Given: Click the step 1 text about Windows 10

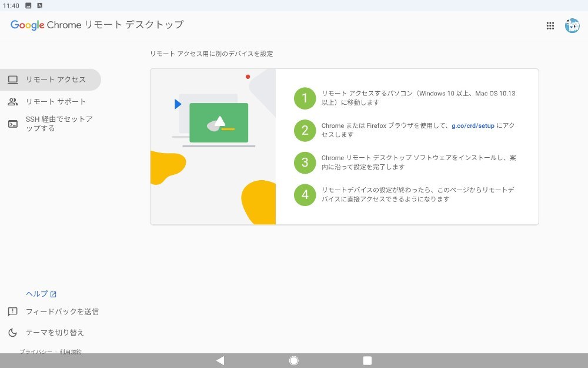Looking at the screenshot, I should pos(419,98).
